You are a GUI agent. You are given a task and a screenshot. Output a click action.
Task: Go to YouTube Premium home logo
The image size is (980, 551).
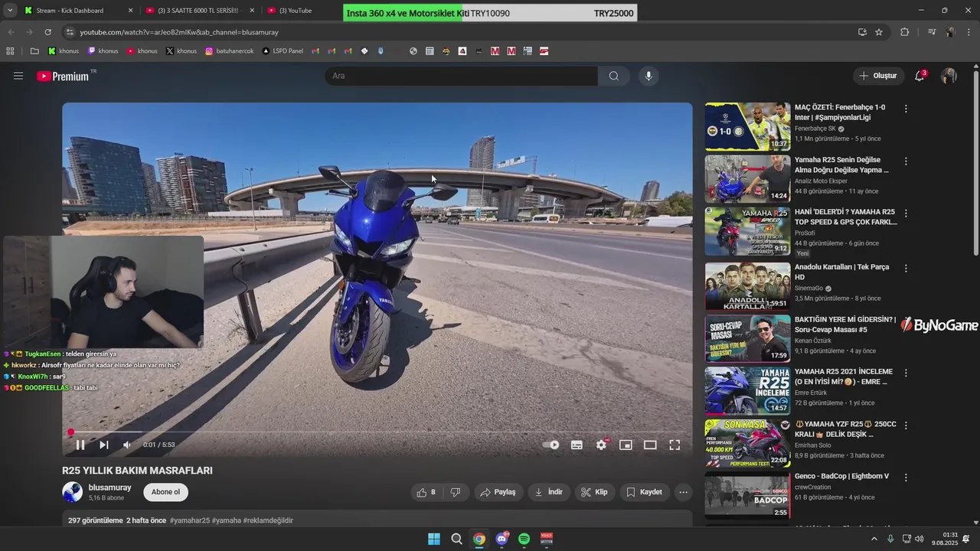click(64, 76)
